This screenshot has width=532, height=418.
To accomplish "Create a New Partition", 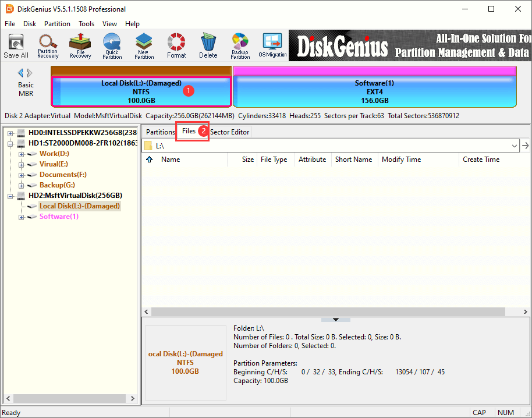I will coord(144,46).
